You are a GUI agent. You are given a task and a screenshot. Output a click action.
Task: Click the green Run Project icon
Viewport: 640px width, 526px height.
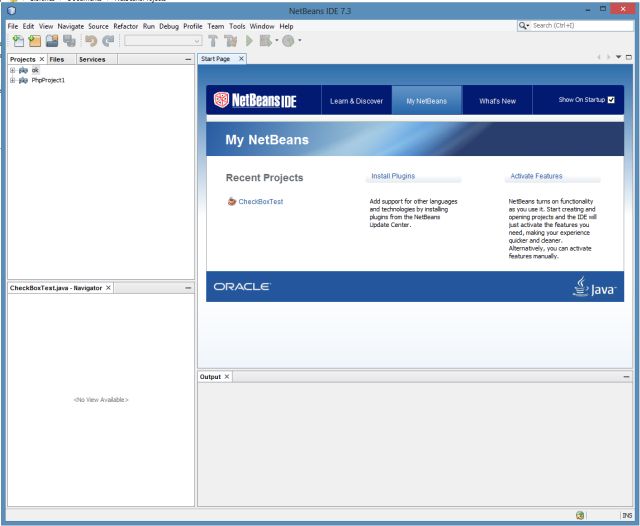click(x=249, y=41)
